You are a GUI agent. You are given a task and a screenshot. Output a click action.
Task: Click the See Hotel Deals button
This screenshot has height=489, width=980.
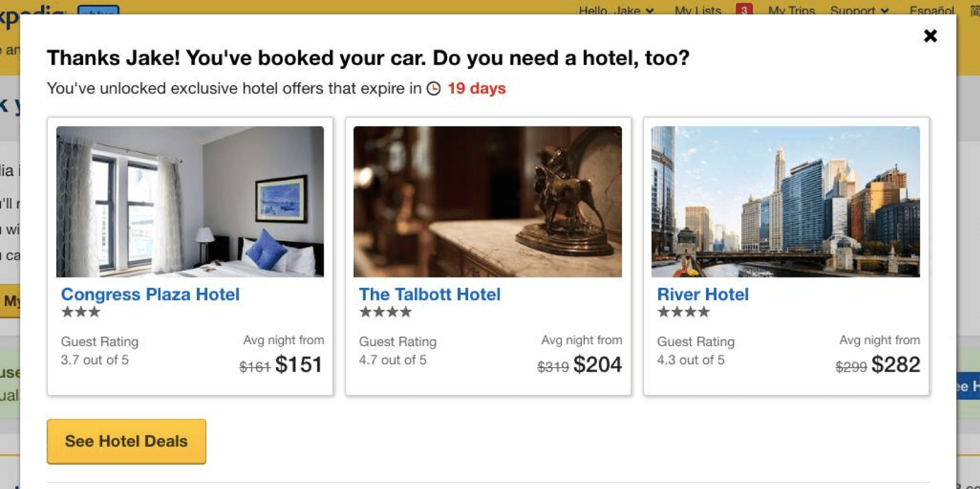point(126,441)
